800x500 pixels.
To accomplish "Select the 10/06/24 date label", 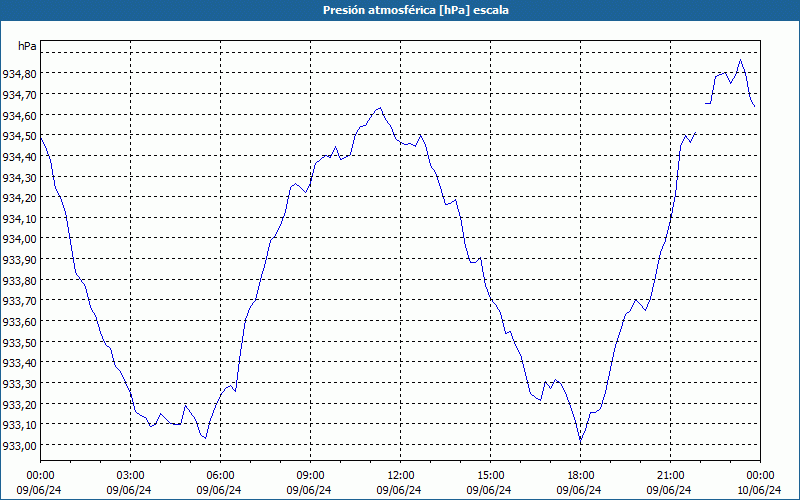I will pyautogui.click(x=760, y=490).
